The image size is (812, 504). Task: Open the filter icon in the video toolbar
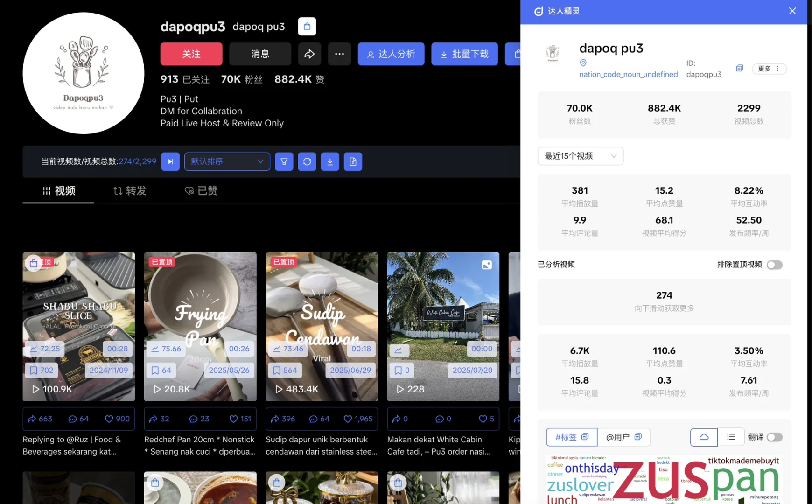point(284,161)
